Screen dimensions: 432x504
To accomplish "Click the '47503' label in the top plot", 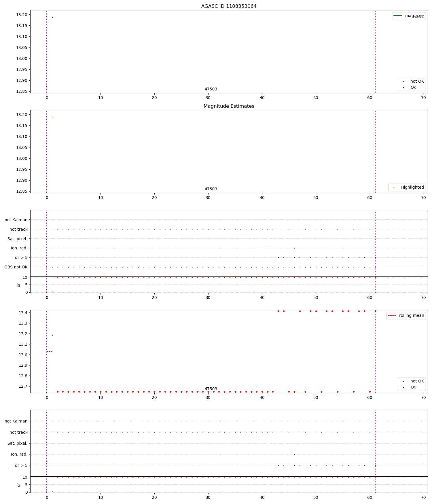I will coord(211,89).
